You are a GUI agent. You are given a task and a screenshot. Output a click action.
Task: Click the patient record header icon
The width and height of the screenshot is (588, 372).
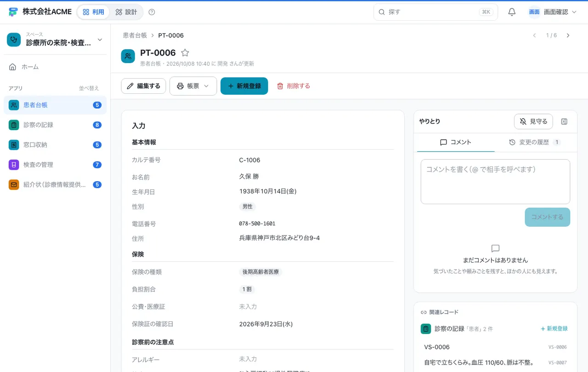(x=128, y=56)
